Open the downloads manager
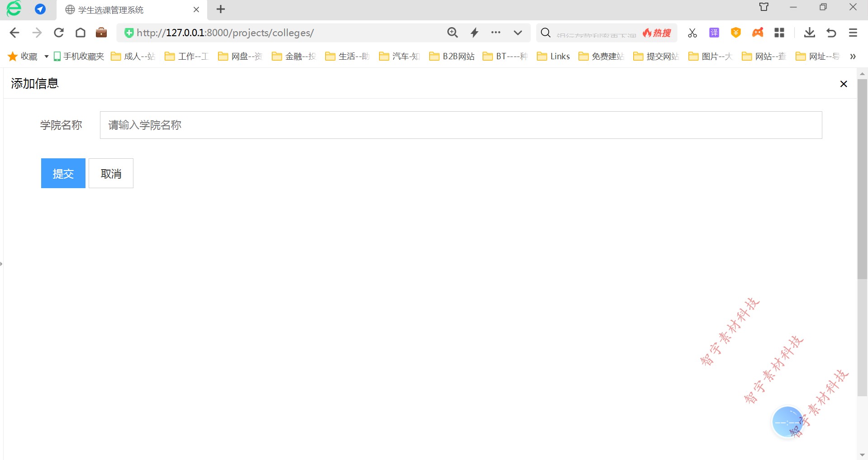The height and width of the screenshot is (460, 868). pos(809,33)
